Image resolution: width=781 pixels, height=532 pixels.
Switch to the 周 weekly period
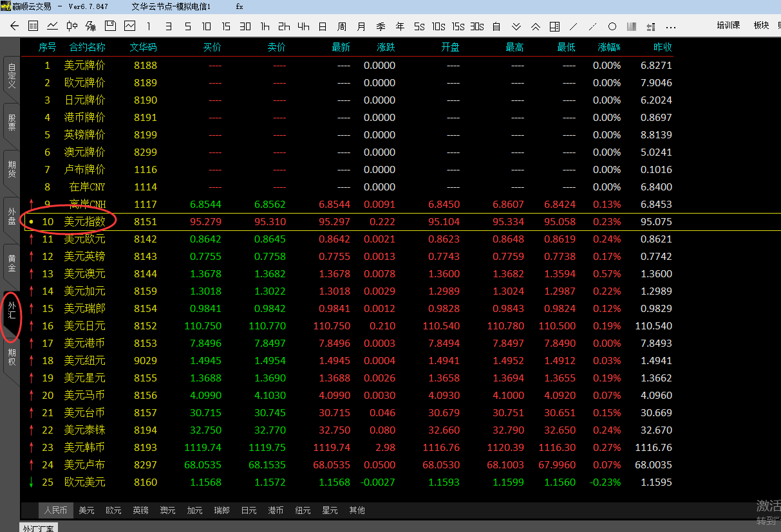pyautogui.click(x=342, y=26)
